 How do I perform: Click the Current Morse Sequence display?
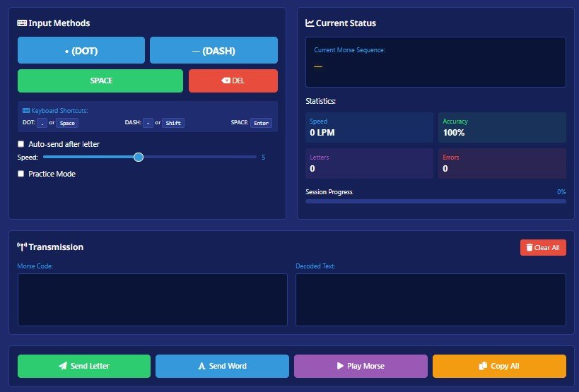[x=435, y=61]
